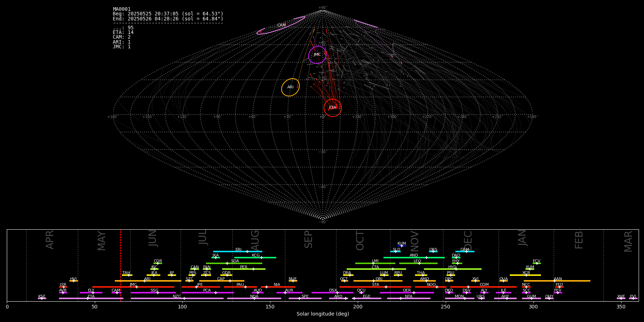Viewport: 644px width, 322px height.
Task: Click the purple JMC radiant circle on sky map
Action: click(x=317, y=55)
